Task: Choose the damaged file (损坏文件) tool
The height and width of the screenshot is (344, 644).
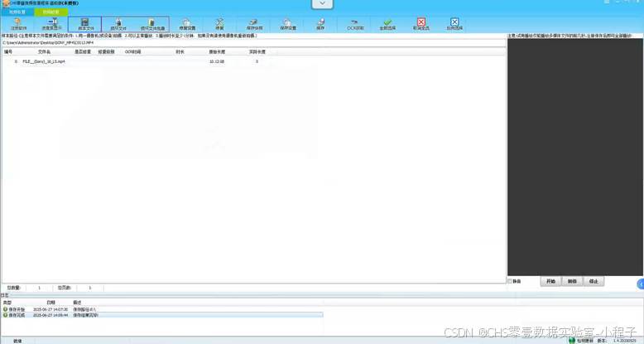Action: [x=118, y=24]
